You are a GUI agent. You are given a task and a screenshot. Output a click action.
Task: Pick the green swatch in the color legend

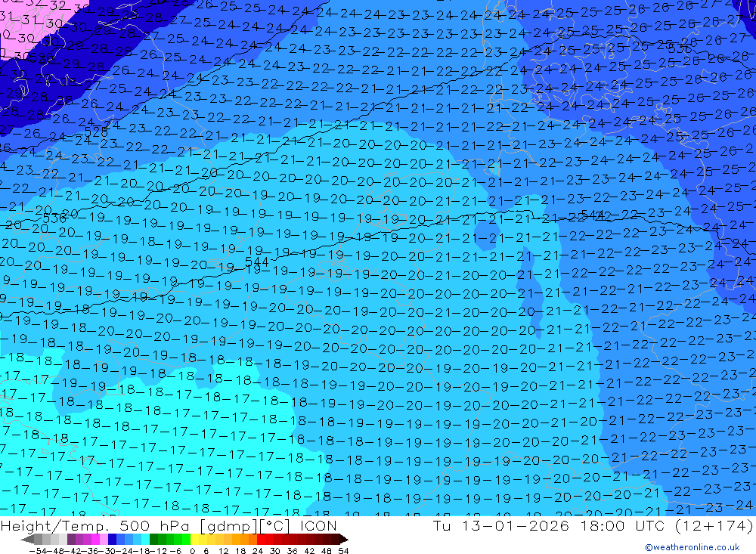pos(171,539)
